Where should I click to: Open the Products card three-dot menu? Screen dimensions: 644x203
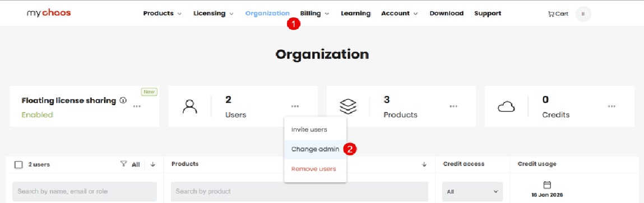[x=453, y=107]
